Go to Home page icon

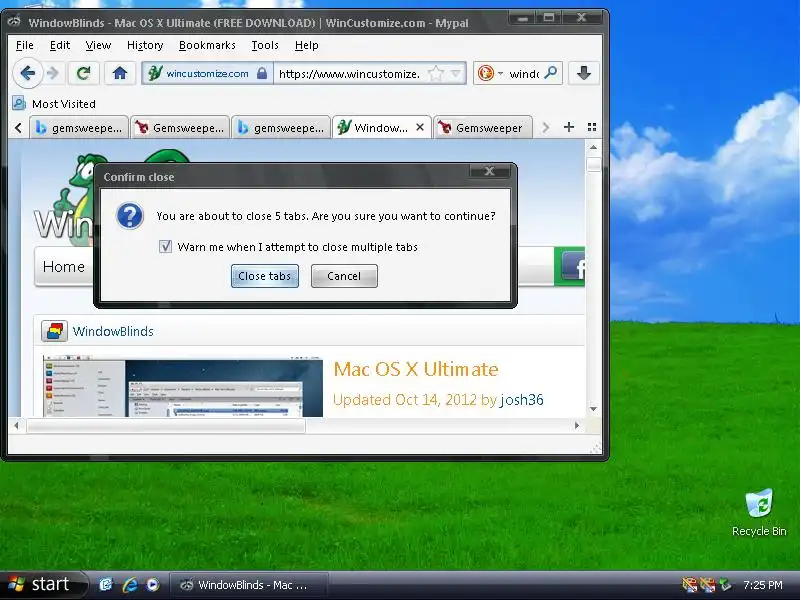click(120, 73)
